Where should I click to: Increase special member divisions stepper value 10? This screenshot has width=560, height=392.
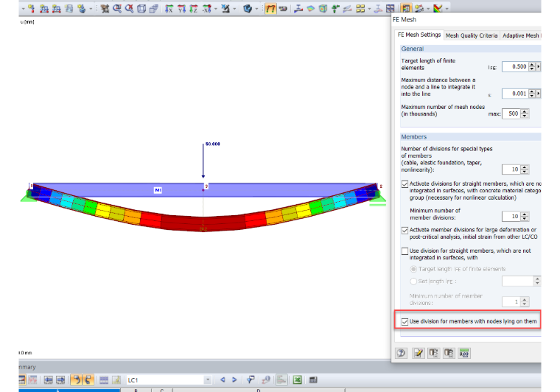pyautogui.click(x=525, y=167)
